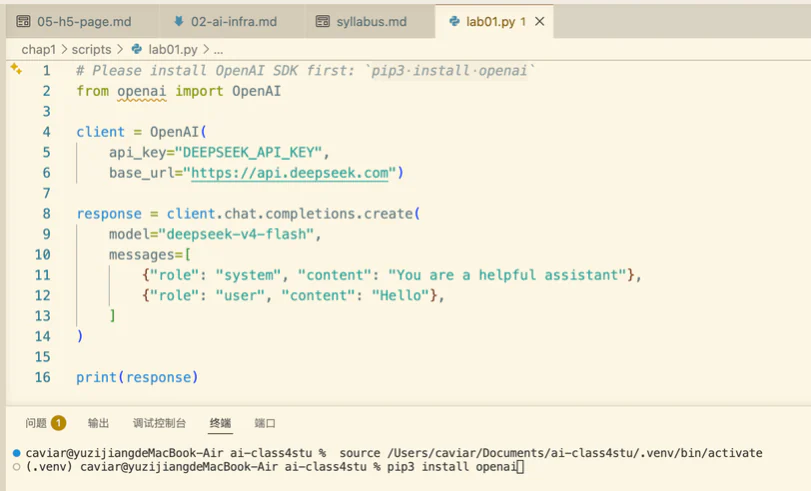The width and height of the screenshot is (811, 491).
Task: Click line number 8 in the gutter
Action: point(47,214)
